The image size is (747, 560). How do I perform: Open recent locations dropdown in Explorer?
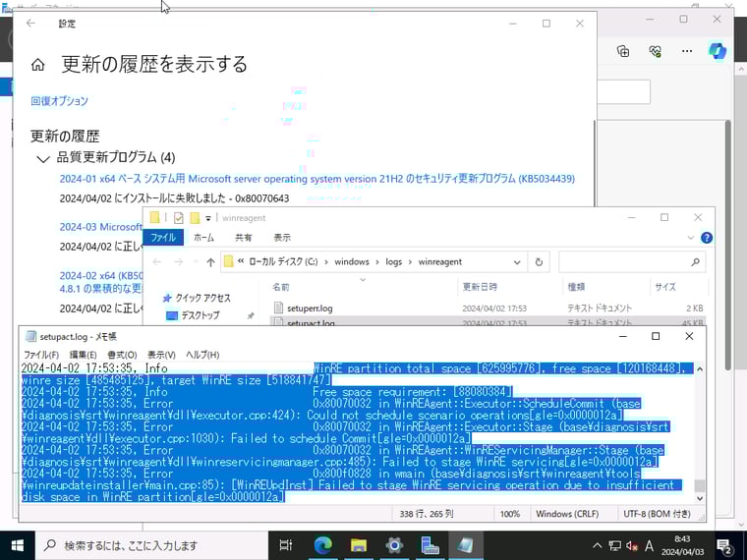click(196, 262)
